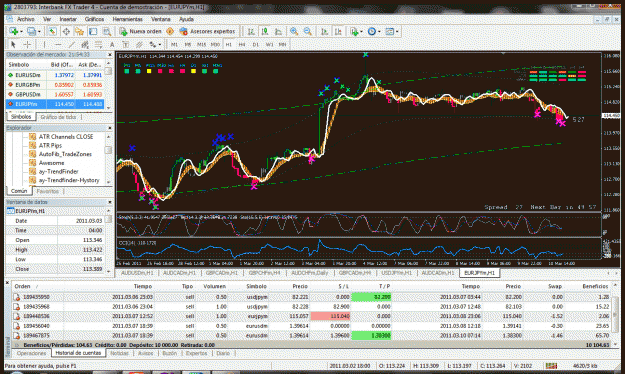Open the GBPCHFm,H4 chart tab
This screenshot has width=625, height=374.
click(264, 273)
